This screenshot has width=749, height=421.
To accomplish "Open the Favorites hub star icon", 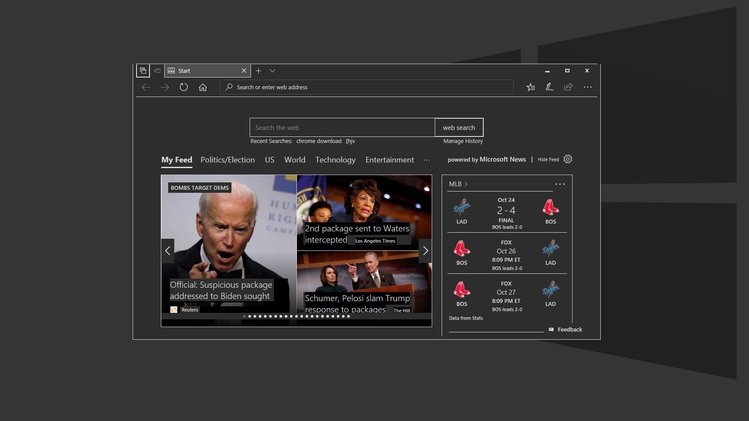I will tap(531, 87).
